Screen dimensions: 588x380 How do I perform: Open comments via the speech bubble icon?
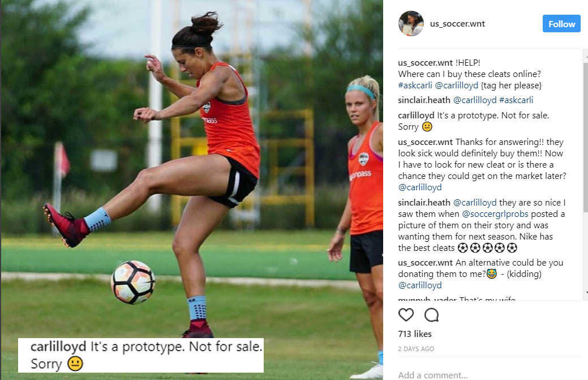point(431,315)
